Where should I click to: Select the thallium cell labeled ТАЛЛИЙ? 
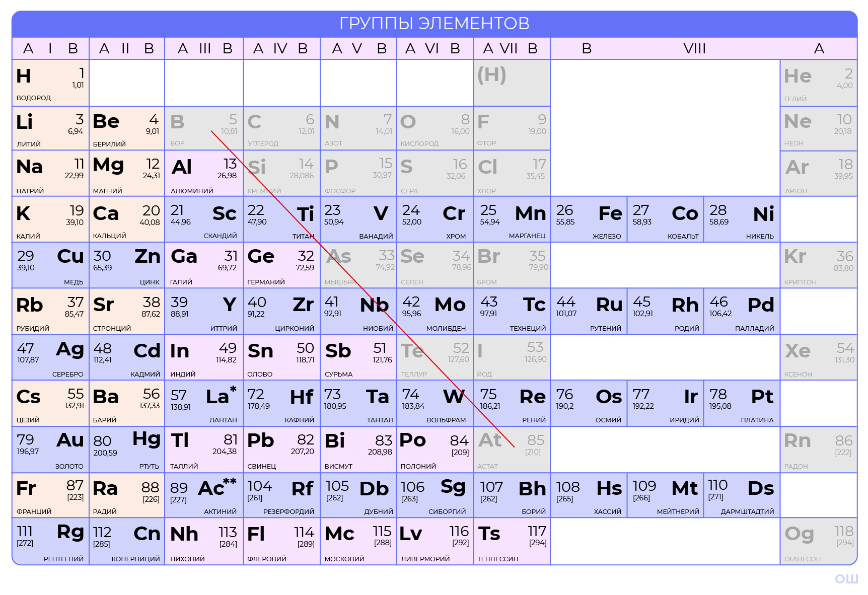coord(204,450)
